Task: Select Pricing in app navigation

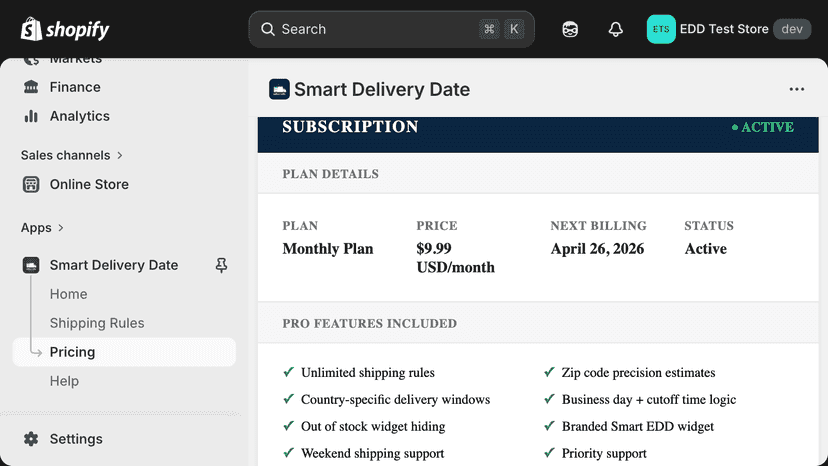Action: (x=124, y=352)
